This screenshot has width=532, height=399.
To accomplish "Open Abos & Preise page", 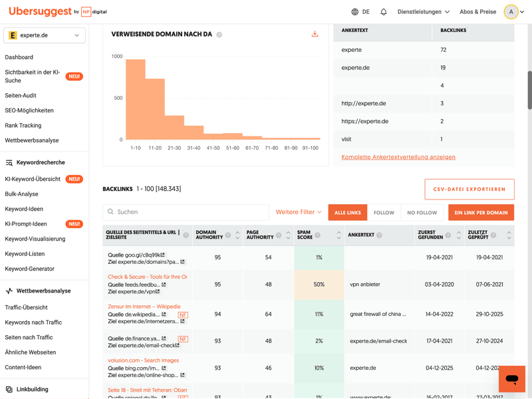I will click(x=477, y=12).
